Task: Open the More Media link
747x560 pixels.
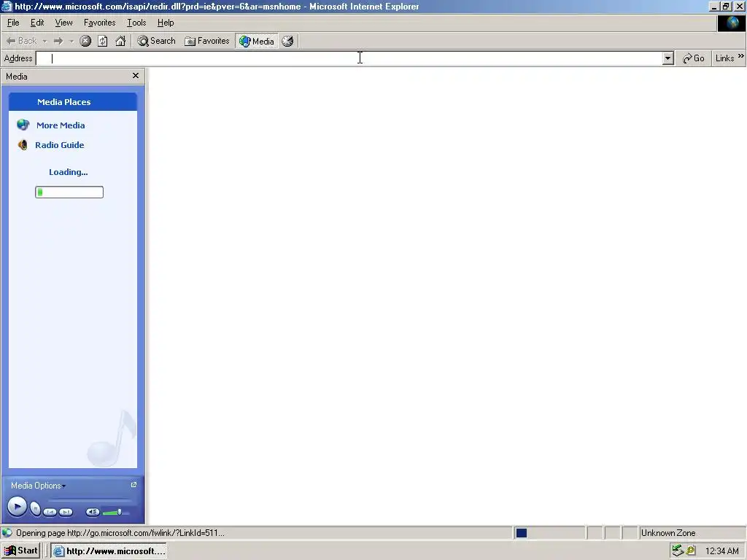Action: [x=61, y=125]
